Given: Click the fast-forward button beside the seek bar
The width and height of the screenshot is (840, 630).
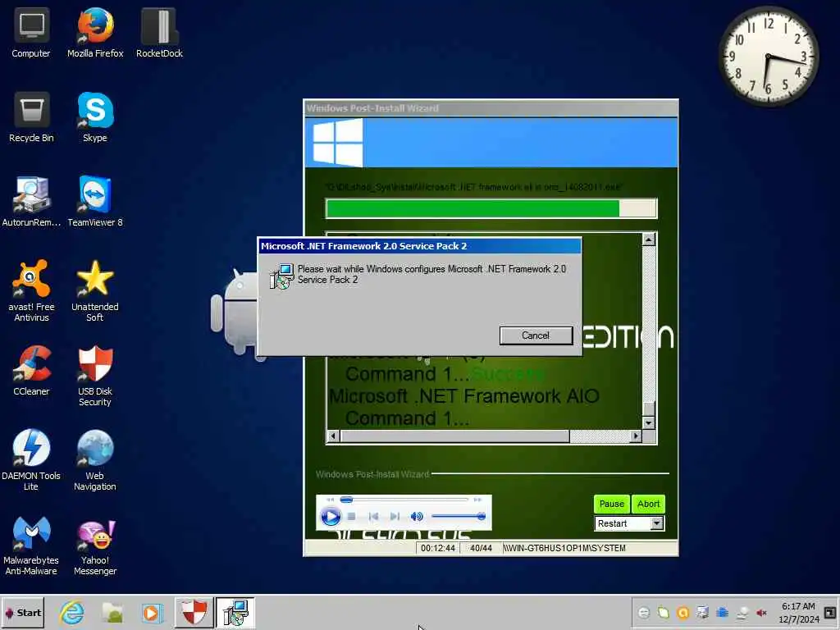Looking at the screenshot, I should (477, 500).
